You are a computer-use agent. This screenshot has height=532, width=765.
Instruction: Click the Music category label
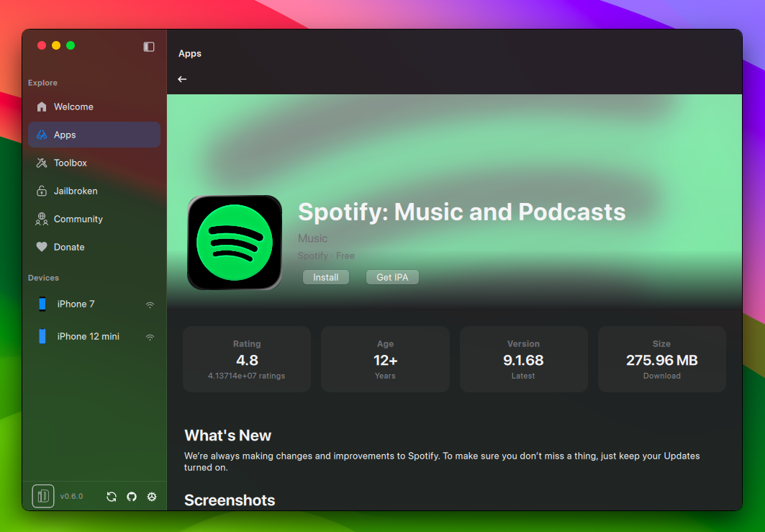(313, 238)
